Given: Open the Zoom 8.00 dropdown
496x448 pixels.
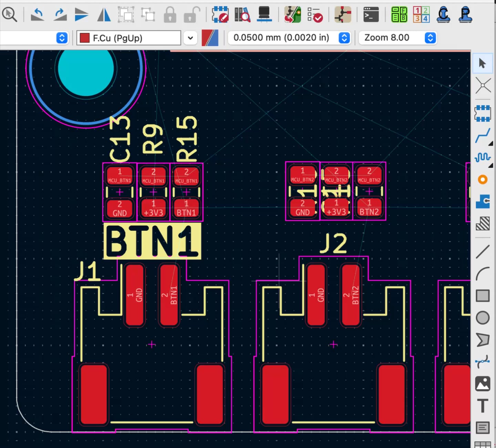Looking at the screenshot, I should pyautogui.click(x=430, y=38).
